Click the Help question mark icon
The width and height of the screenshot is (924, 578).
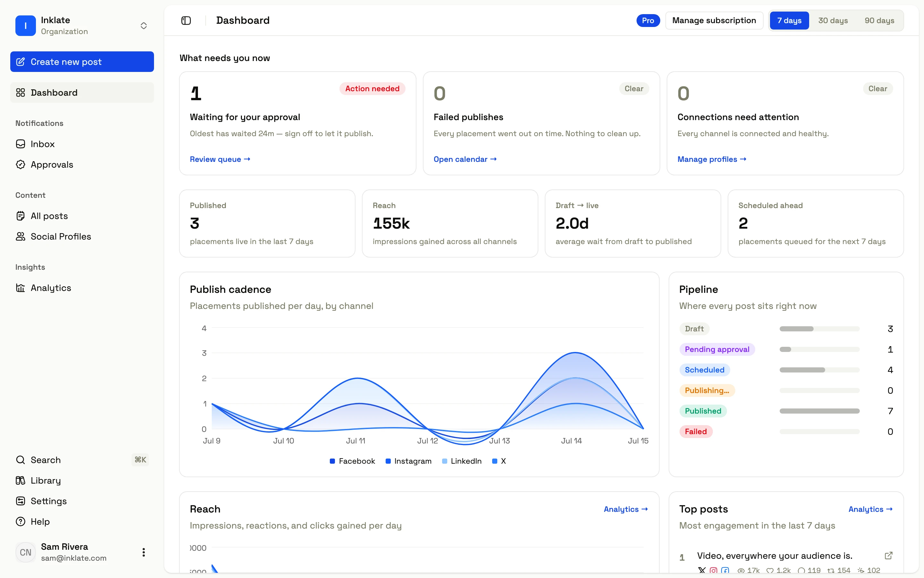click(x=21, y=521)
